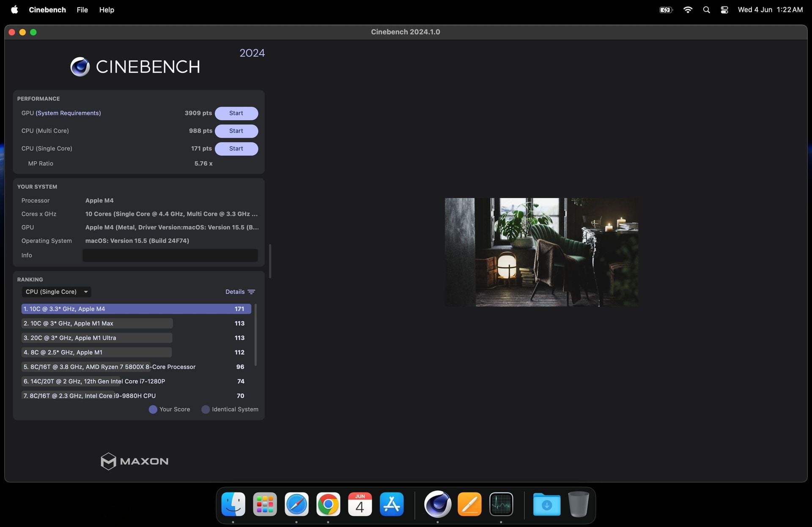Select the Intel Core i9-9880H ranking row

tap(136, 396)
